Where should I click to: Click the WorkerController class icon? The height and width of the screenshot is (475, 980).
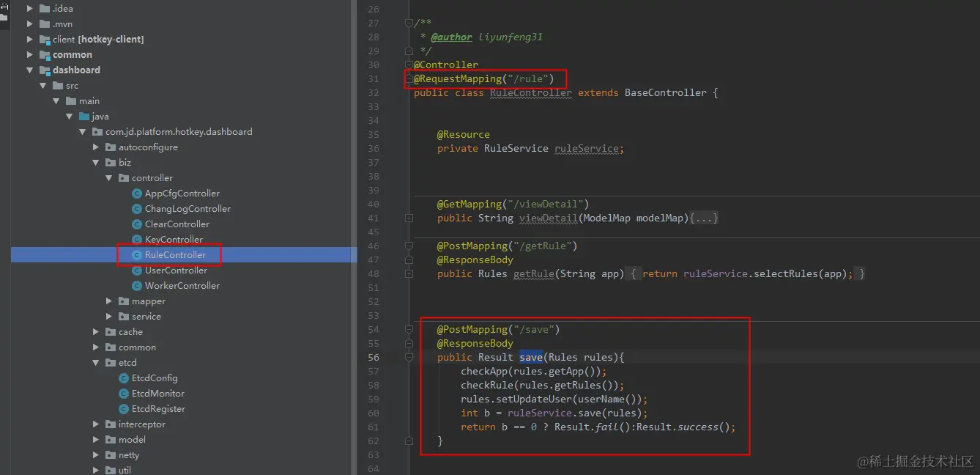(136, 286)
